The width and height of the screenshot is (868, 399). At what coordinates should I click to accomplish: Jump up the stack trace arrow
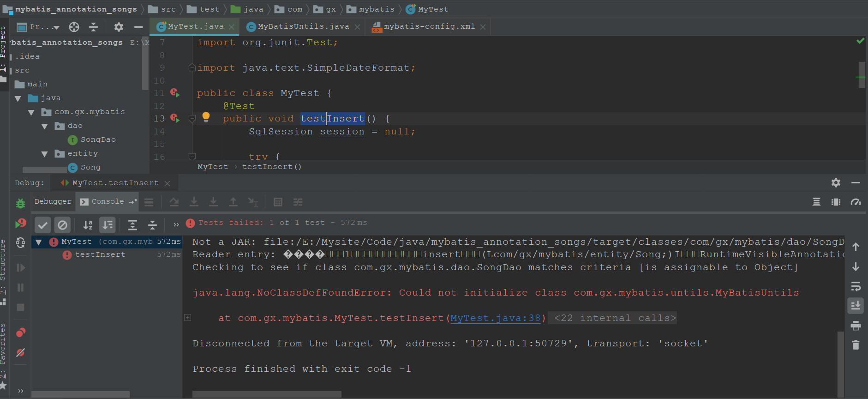tap(856, 247)
